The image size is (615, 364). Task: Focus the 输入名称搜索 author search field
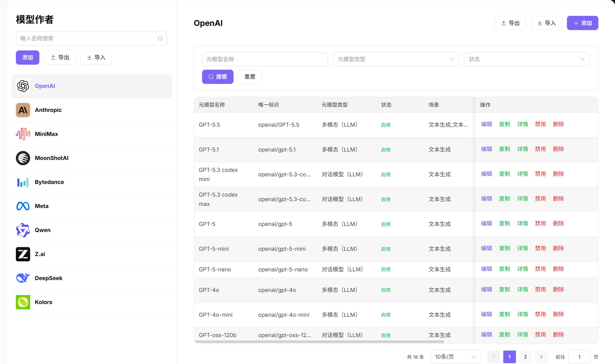91,39
